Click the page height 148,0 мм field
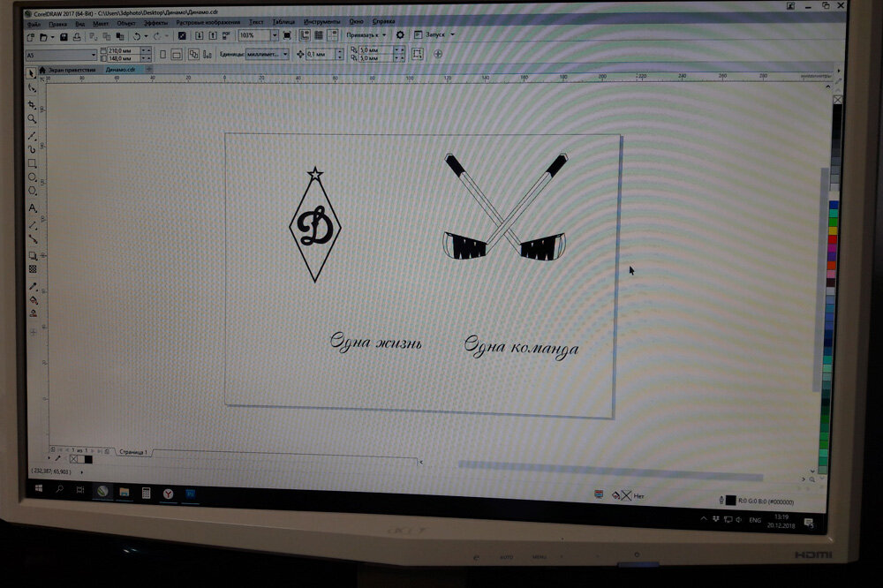This screenshot has width=883, height=588. pos(124,58)
